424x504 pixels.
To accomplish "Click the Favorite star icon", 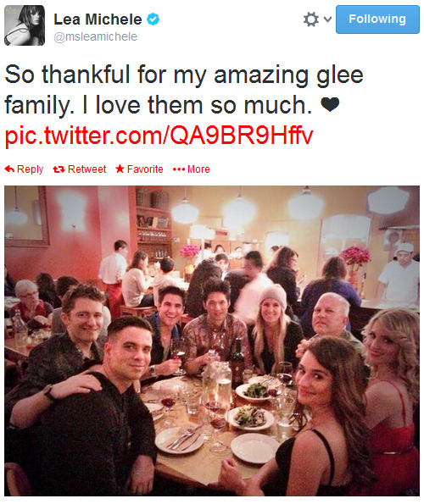I will (120, 169).
